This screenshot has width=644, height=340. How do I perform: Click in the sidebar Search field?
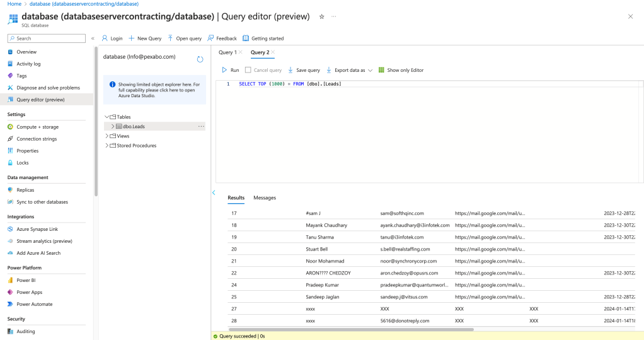tap(47, 38)
